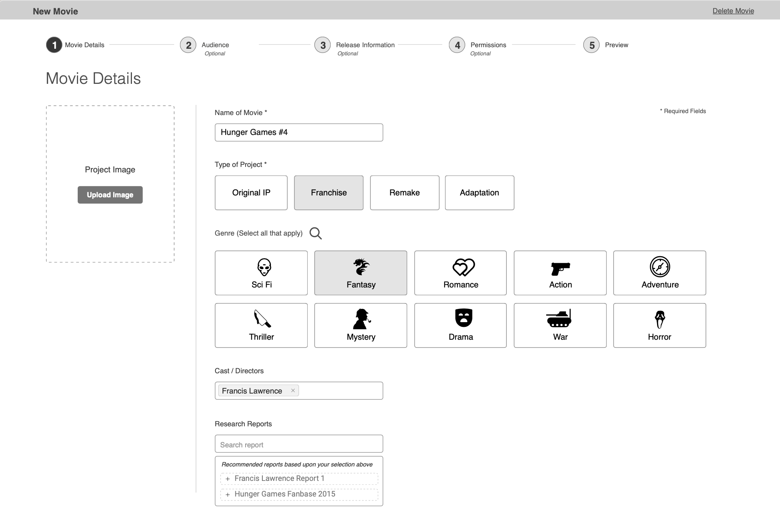Go to step 2 Audience
This screenshot has width=780, height=532.
click(189, 45)
